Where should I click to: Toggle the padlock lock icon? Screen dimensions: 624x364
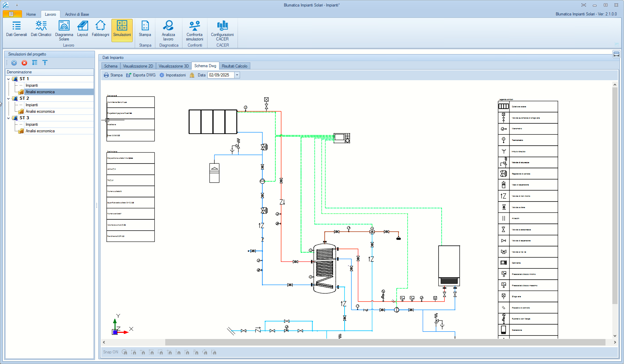coord(192,75)
